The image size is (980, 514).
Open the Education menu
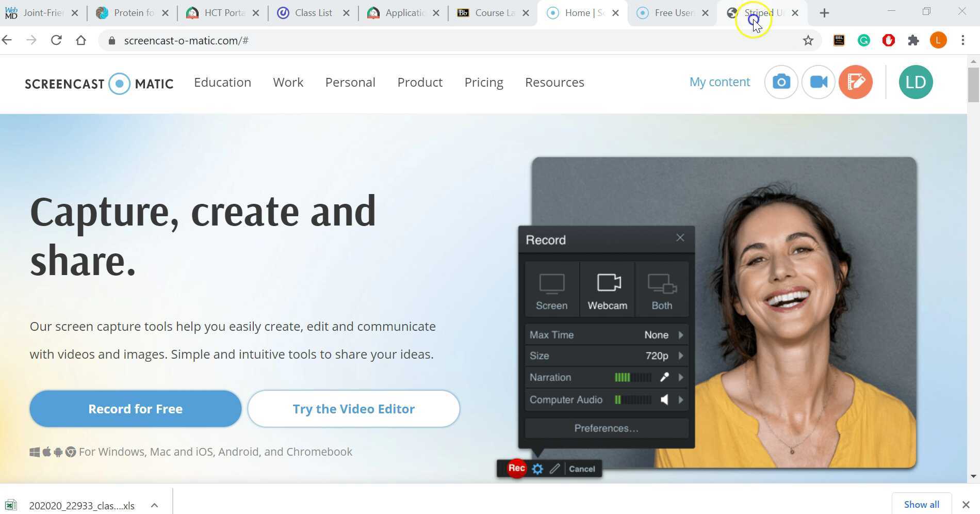point(222,83)
